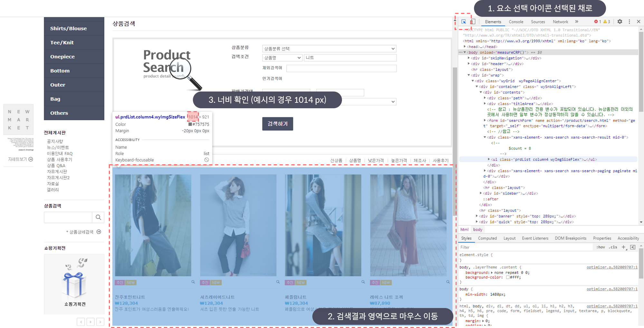Click the New Style Rule plus icon
The image size is (644, 328).
(x=624, y=247)
